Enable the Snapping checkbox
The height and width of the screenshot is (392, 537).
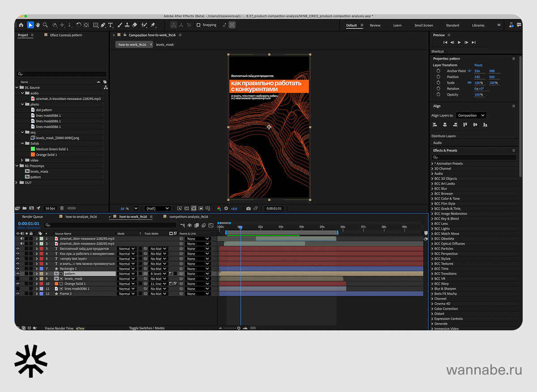coord(198,25)
